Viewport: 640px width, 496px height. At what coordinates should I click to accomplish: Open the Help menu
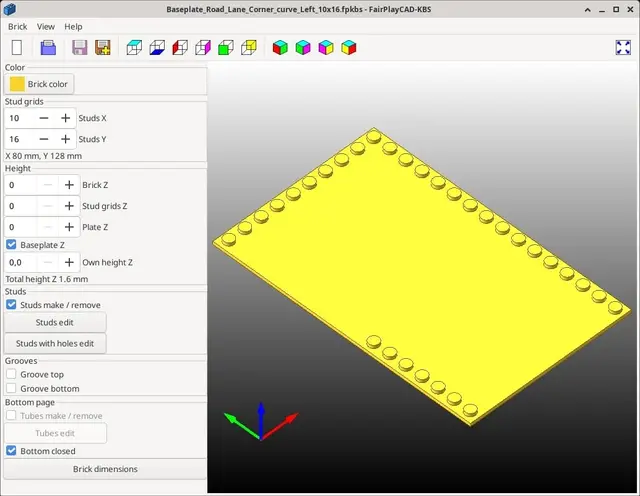(x=73, y=27)
